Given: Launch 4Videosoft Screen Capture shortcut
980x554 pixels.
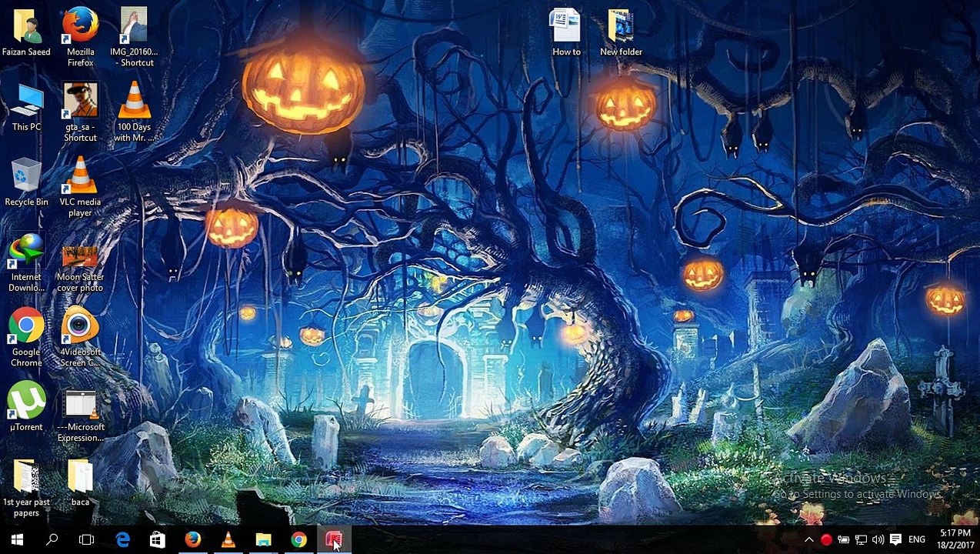Looking at the screenshot, I should tap(80, 337).
